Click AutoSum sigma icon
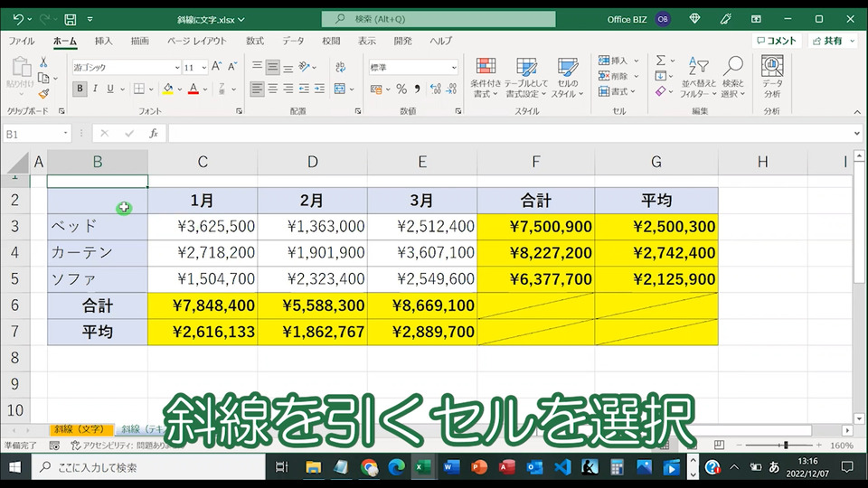The image size is (868, 488). click(660, 61)
